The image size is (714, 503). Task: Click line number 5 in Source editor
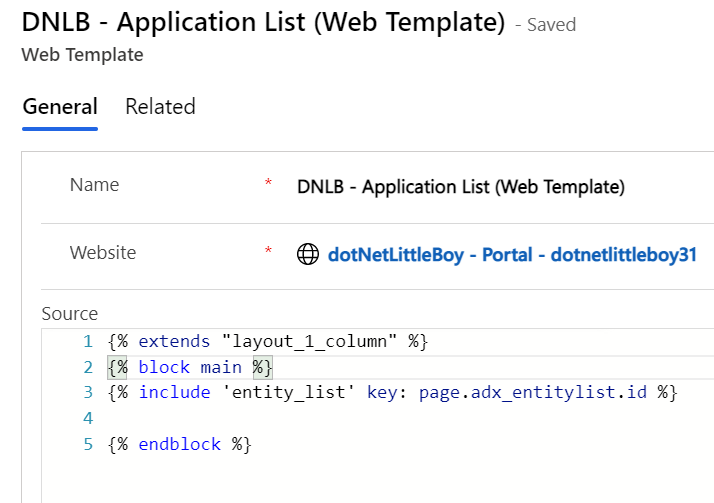point(88,444)
